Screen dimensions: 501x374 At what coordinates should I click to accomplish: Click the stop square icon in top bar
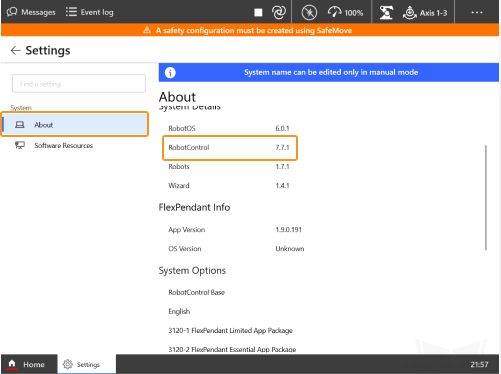[x=258, y=12]
